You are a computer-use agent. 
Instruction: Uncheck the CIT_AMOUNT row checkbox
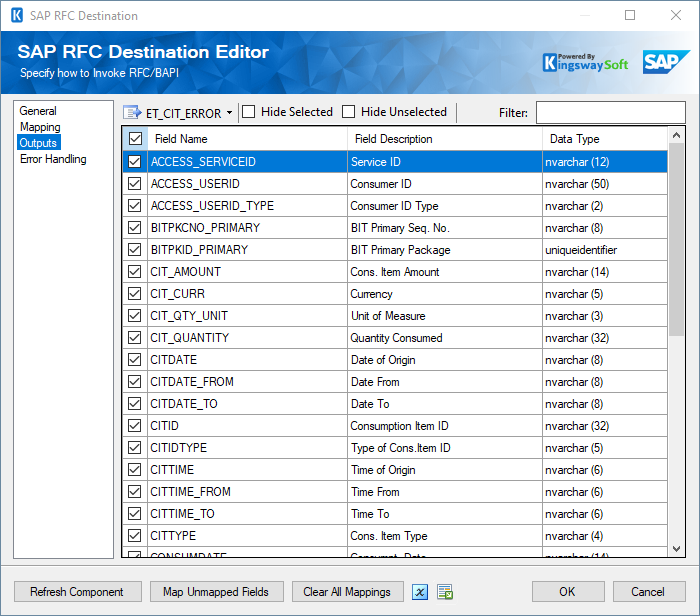click(x=134, y=271)
